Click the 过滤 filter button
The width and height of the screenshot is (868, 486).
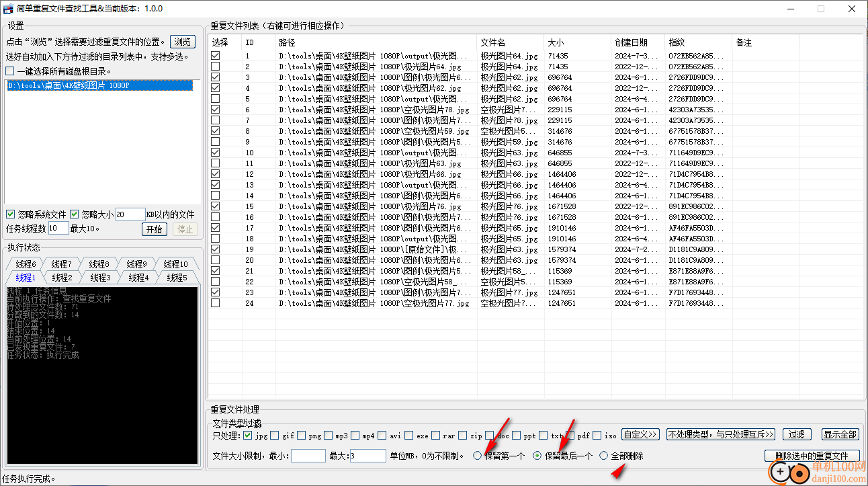click(x=796, y=434)
